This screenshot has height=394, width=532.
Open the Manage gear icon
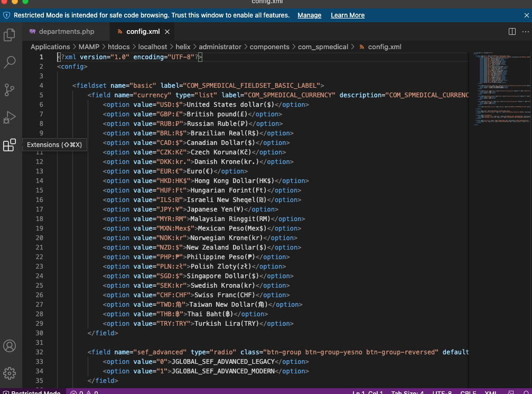click(10, 373)
